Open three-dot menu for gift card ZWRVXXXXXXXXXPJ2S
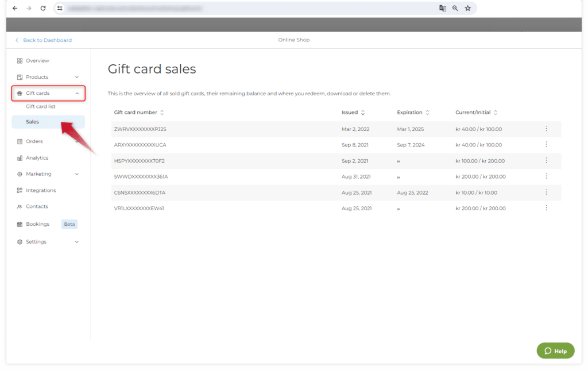This screenshot has height=370, width=588. [x=546, y=129]
